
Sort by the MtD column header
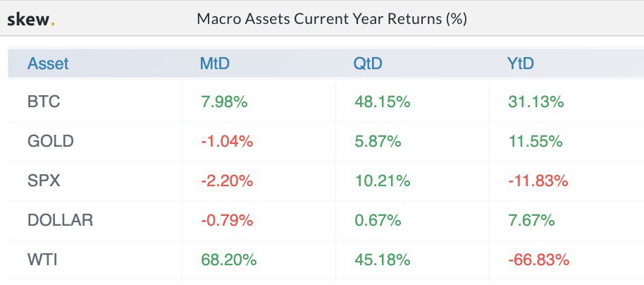click(x=215, y=63)
